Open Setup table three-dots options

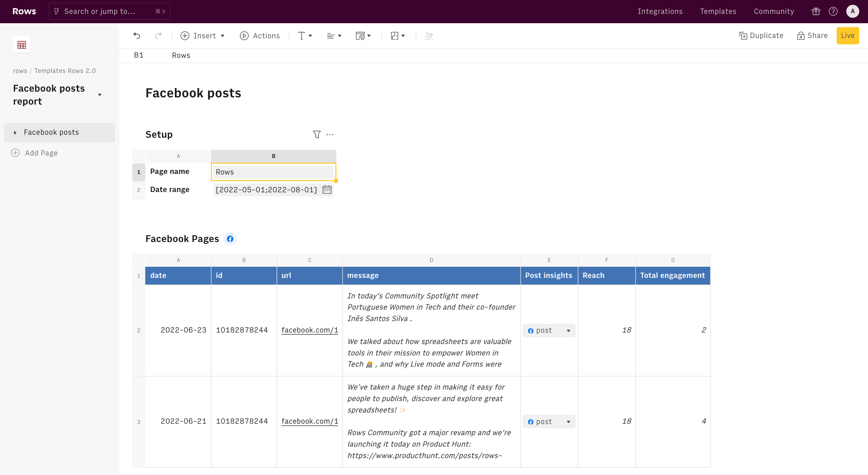(x=330, y=134)
